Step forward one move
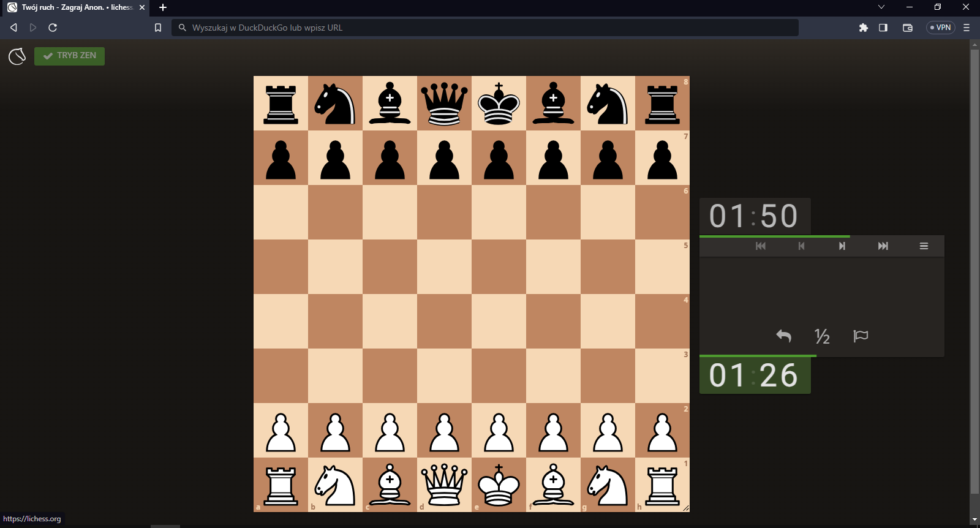980x528 pixels. (x=842, y=246)
